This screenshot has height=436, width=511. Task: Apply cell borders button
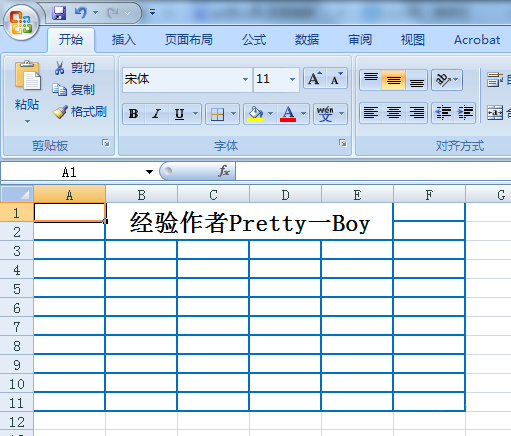[x=217, y=114]
